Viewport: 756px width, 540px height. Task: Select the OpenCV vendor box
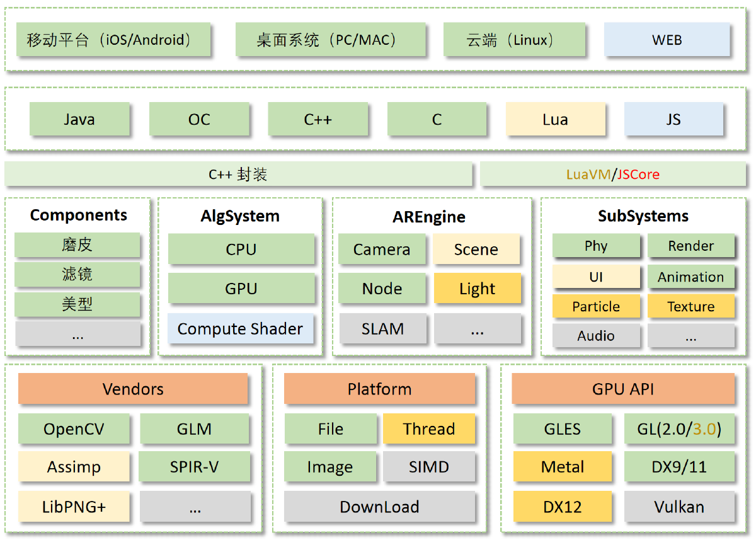[74, 429]
